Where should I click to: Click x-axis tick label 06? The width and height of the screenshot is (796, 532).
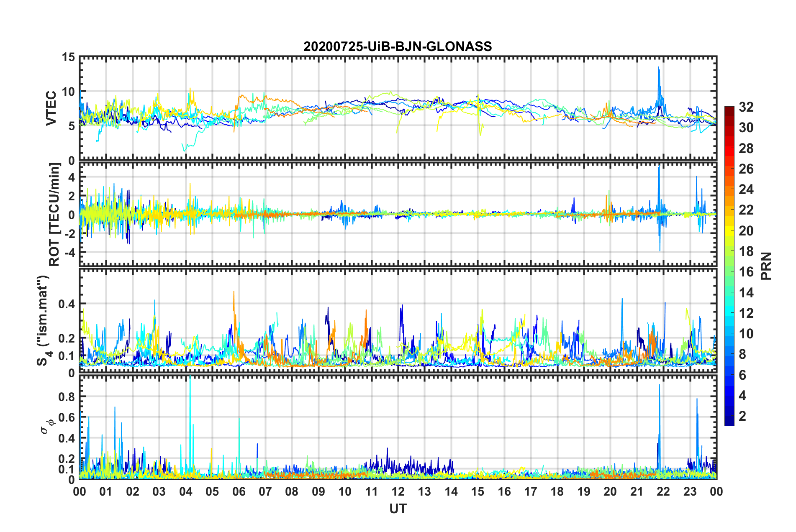coord(239,491)
